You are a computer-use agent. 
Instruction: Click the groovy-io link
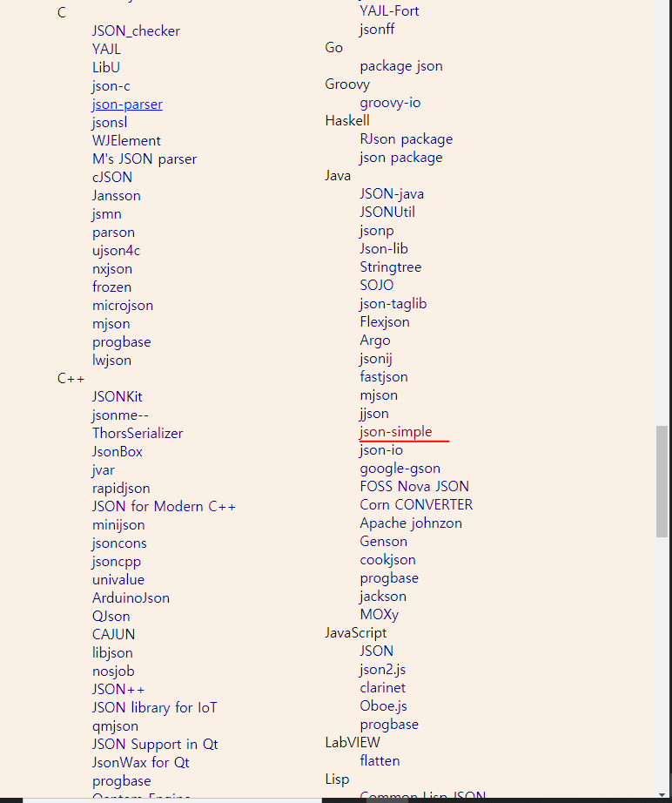click(390, 103)
